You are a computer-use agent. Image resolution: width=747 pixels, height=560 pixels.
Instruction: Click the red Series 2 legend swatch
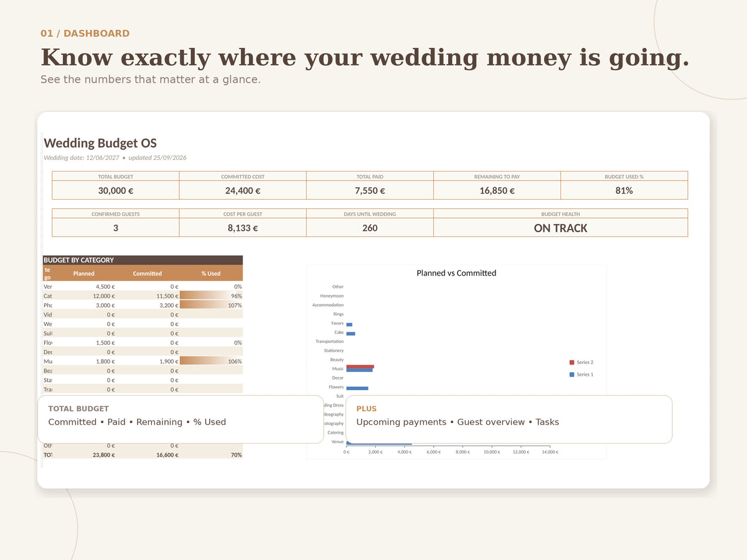tap(571, 362)
